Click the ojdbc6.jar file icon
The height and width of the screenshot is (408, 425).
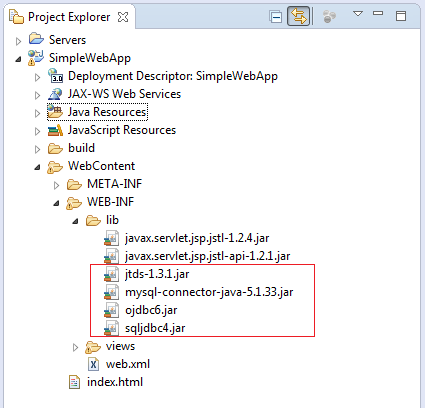112,311
